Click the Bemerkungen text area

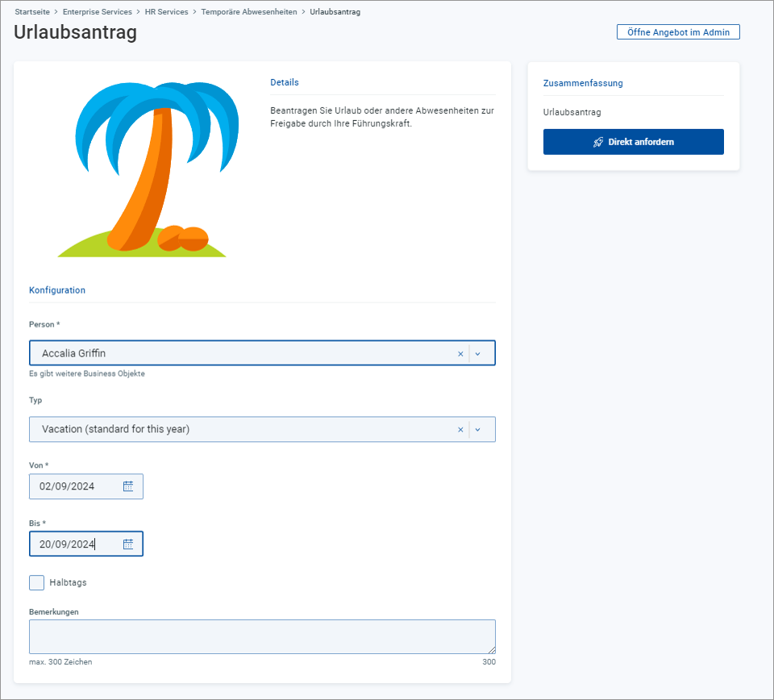[262, 637]
